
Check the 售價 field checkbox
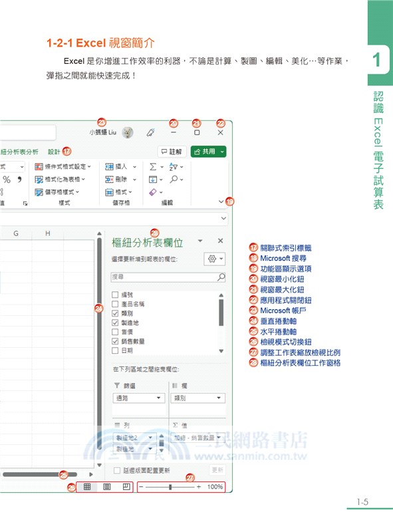click(x=115, y=332)
